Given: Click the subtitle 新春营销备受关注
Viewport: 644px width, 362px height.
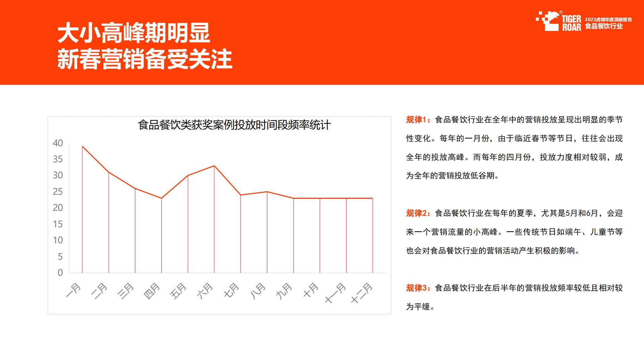Looking at the screenshot, I should 145,59.
